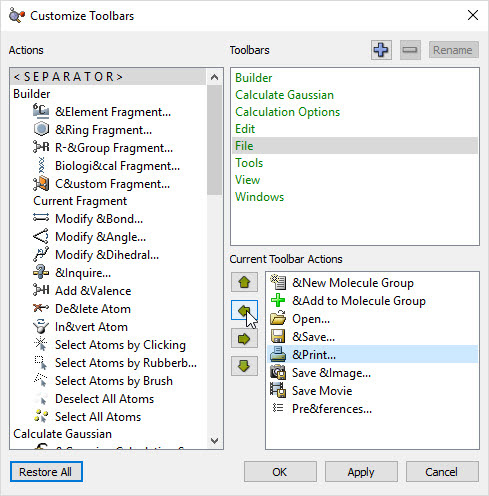
Task: Click the Apply button
Action: 361,472
